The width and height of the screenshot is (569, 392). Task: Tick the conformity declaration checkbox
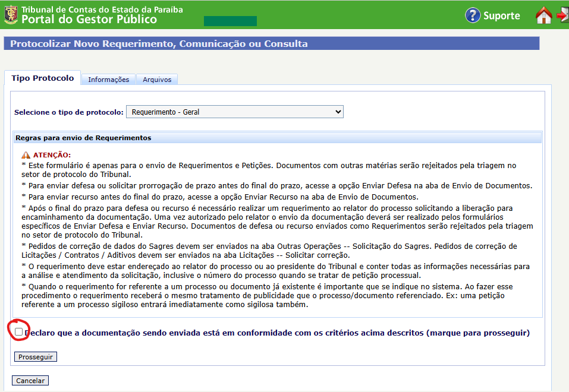[19, 331]
